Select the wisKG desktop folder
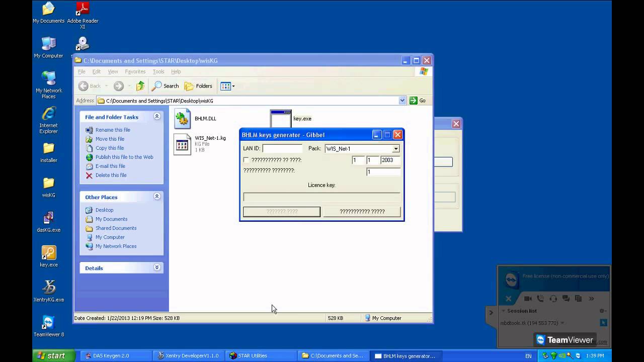Viewport: 644px width, 362px height. (x=49, y=187)
